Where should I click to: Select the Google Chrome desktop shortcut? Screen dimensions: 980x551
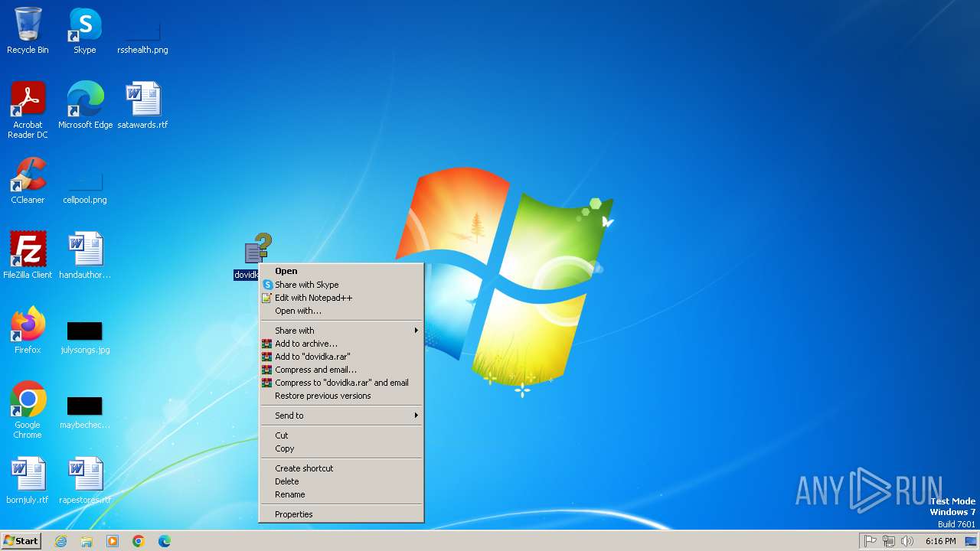28,410
